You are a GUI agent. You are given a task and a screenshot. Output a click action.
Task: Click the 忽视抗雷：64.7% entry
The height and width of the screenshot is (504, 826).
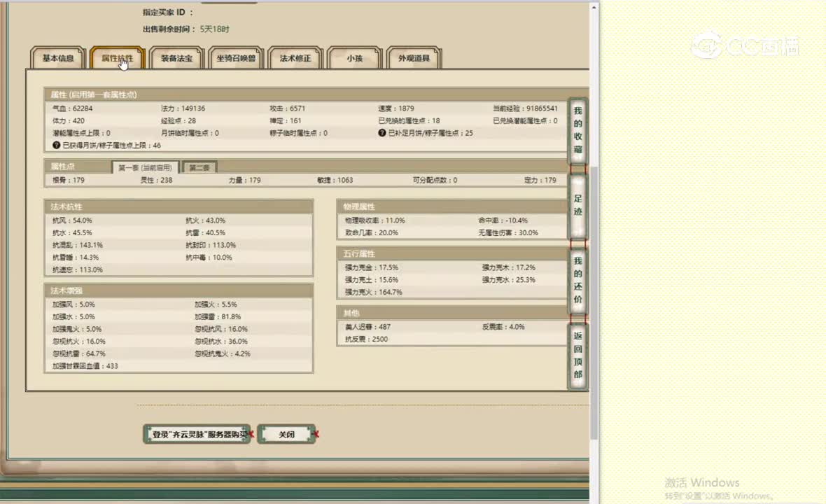79,354
